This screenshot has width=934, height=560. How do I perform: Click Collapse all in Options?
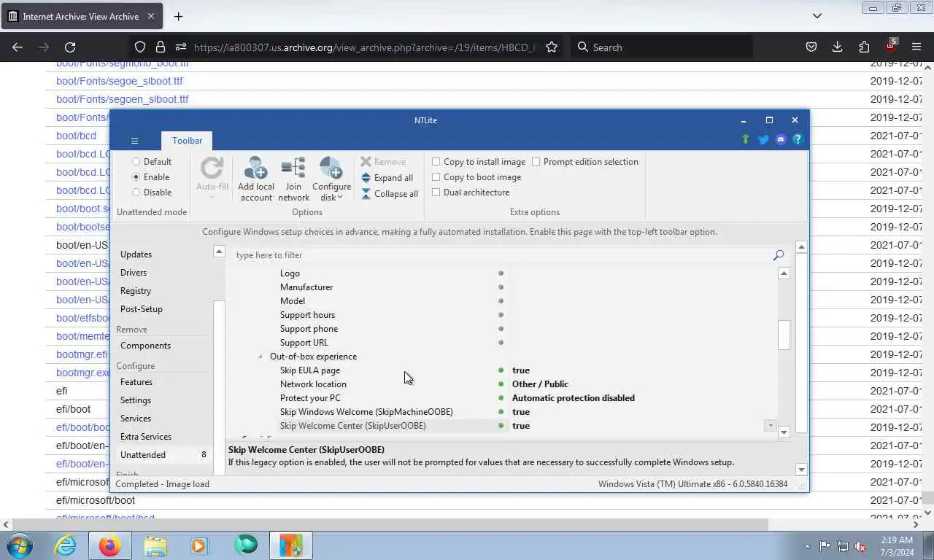[x=389, y=193]
